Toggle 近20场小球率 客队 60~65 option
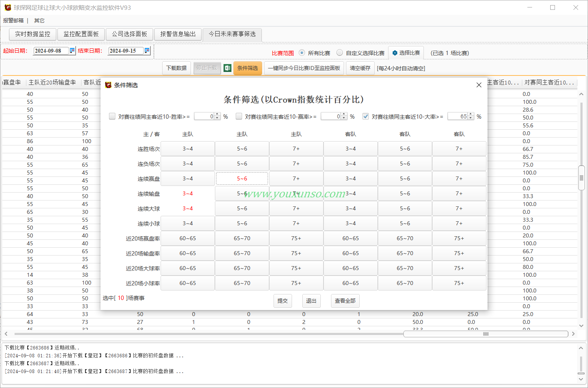The image size is (588, 388). 351,283
